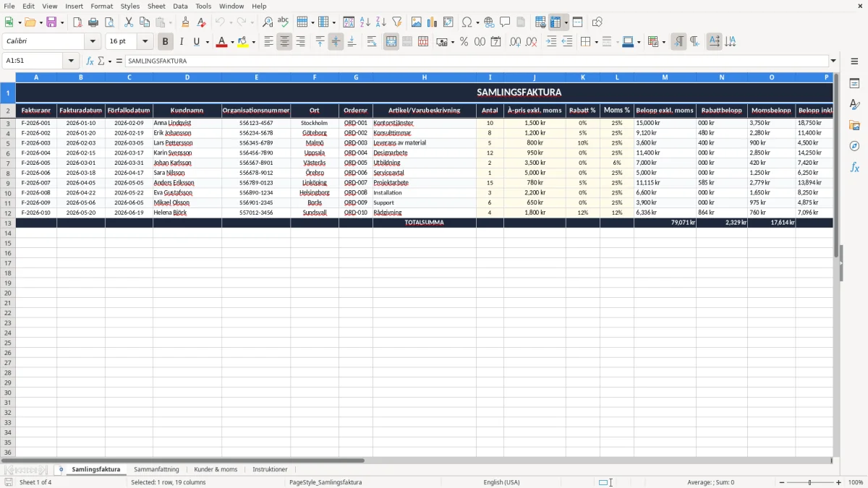Click Insert Comment icon
868x488 pixels.
pos(505,22)
